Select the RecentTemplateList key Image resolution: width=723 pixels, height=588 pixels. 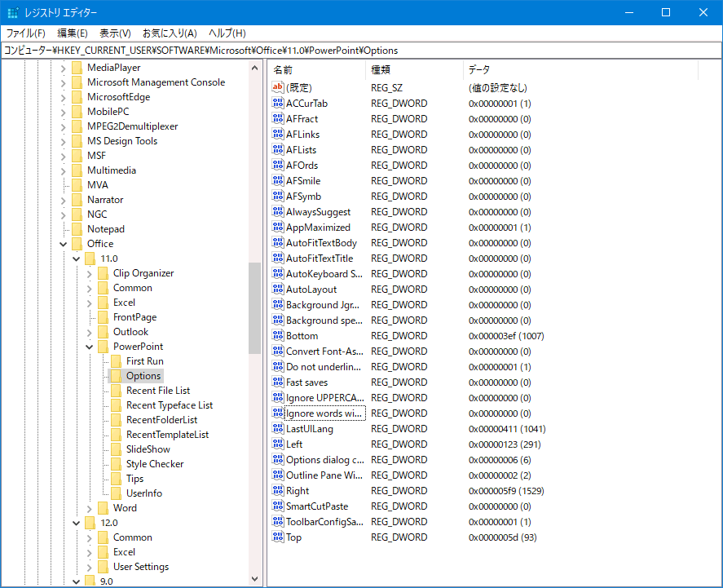tap(167, 435)
